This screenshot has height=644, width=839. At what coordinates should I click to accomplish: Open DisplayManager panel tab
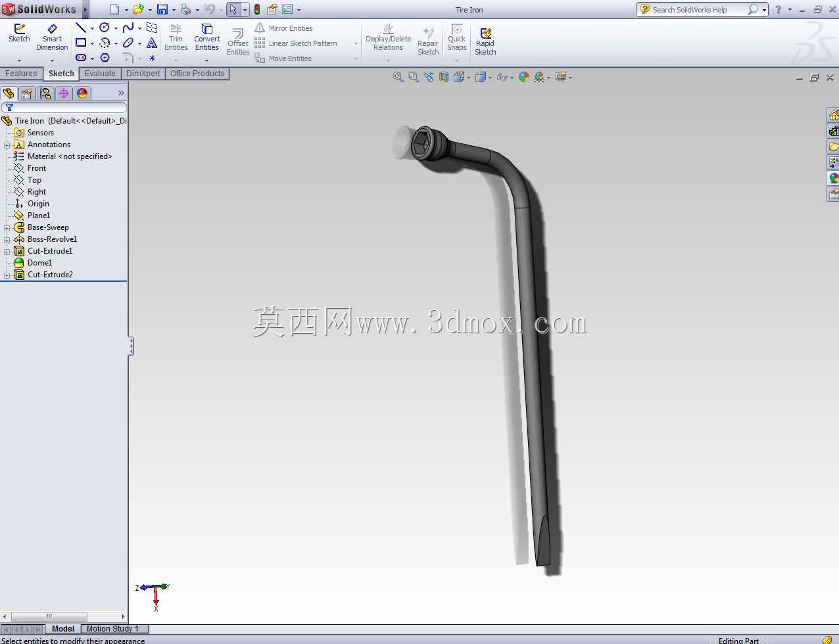[82, 93]
